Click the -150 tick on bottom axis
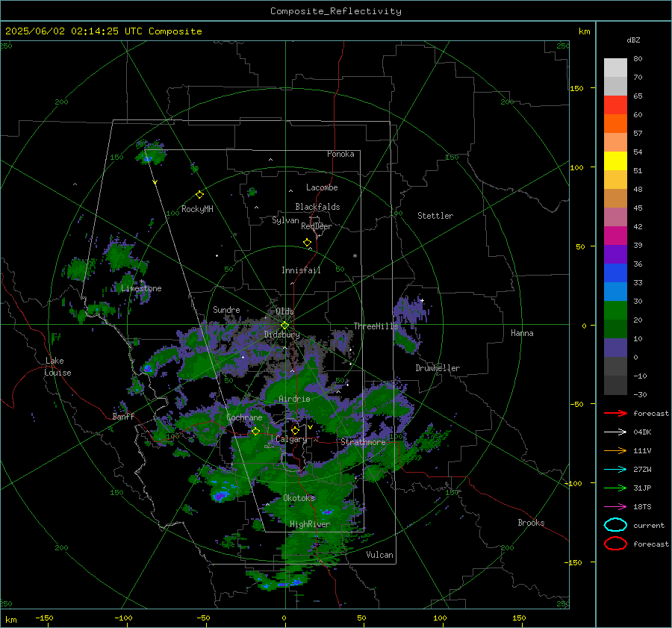Viewport: 672px width, 628px height. tap(44, 618)
